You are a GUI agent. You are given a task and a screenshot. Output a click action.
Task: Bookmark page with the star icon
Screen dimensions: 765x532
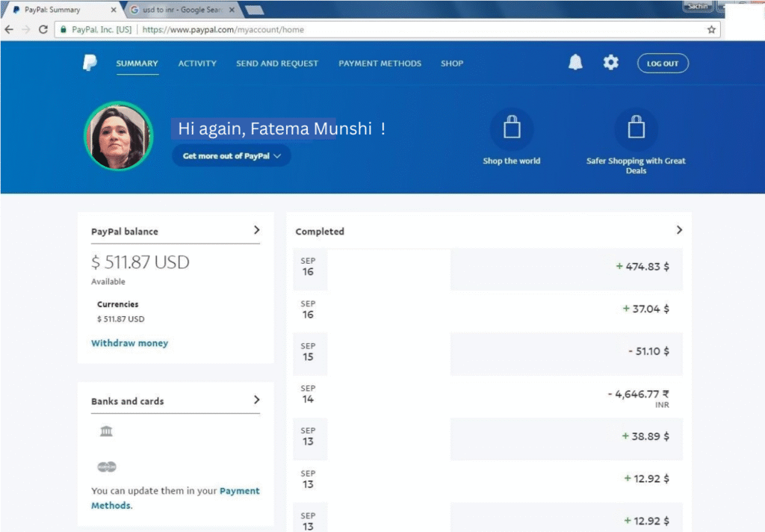pyautogui.click(x=711, y=30)
